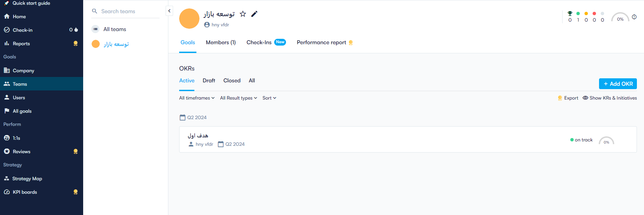Click the Q2 2024 timeframe on objective row
This screenshot has width=644, height=215.
[x=235, y=144]
